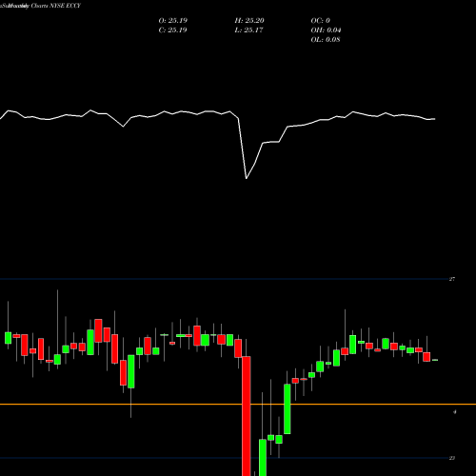The height and width of the screenshot is (476, 476).
Task: Click the "O: 25.19" open price value
Action: point(173,21)
